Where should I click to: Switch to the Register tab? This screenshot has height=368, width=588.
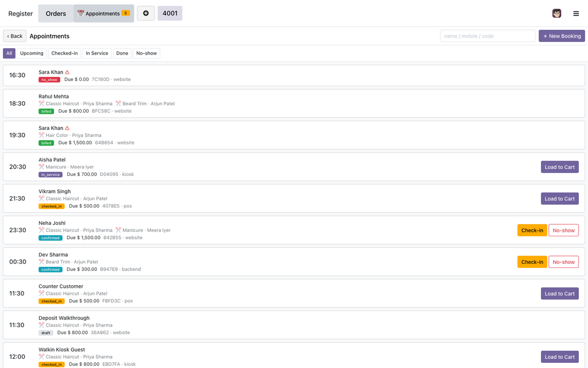21,14
